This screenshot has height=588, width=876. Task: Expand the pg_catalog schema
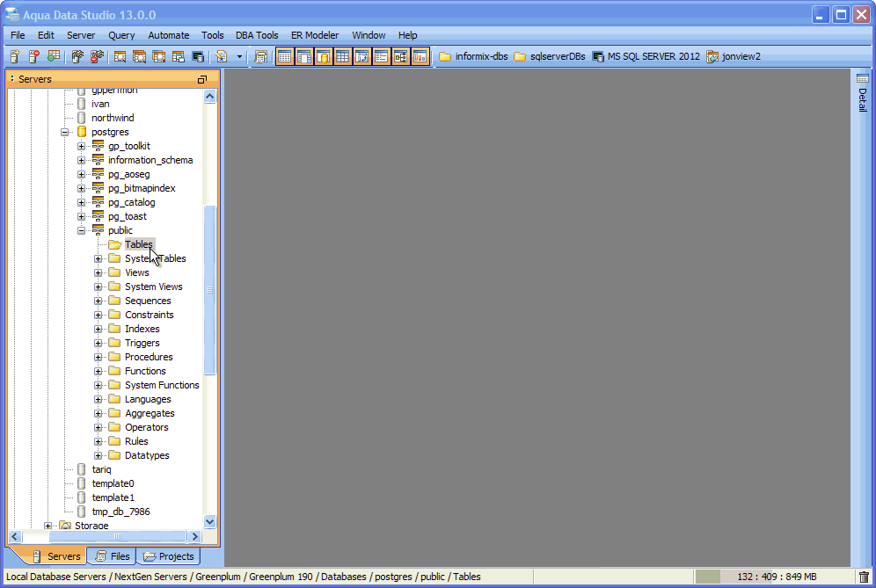82,203
